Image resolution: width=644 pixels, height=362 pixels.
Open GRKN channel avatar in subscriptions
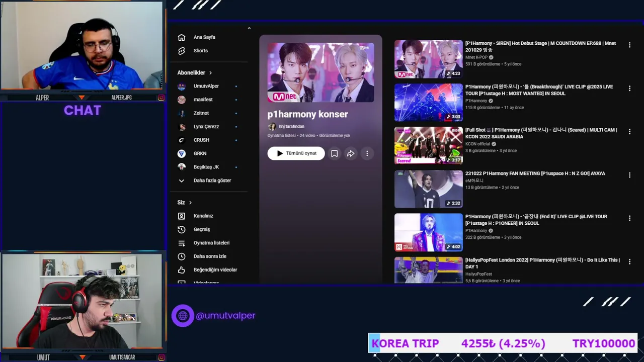point(182,154)
